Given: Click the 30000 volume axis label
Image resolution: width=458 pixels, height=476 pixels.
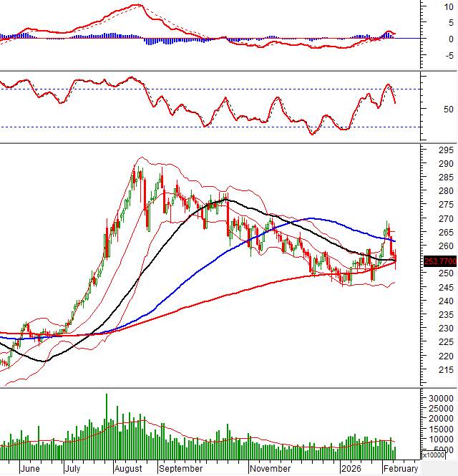Looking at the screenshot, I should point(441,398).
